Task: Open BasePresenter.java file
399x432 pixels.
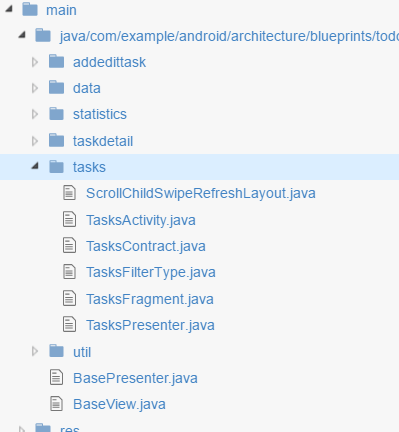Action: pos(135,378)
